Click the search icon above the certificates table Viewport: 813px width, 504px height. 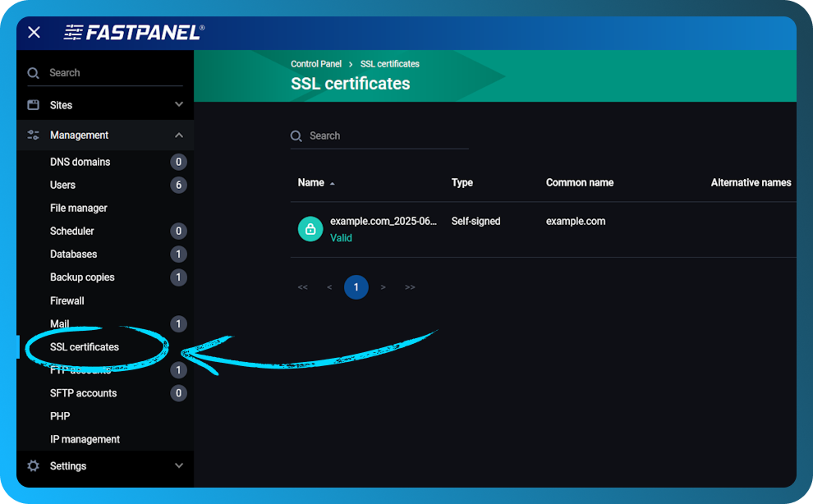(x=296, y=135)
